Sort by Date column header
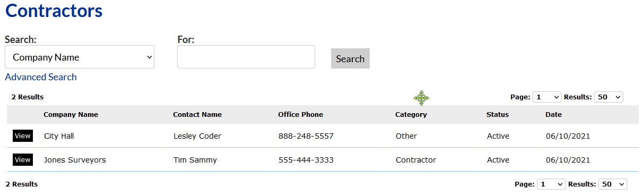The width and height of the screenshot is (644, 195). [x=553, y=114]
